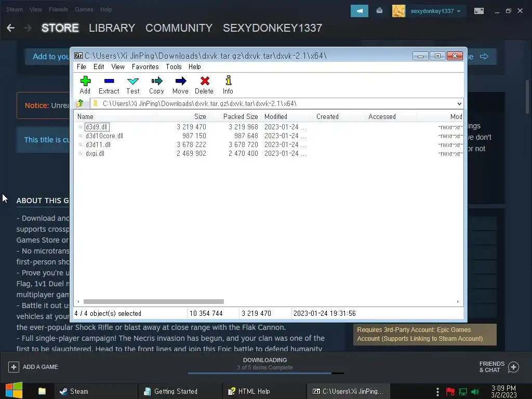
Task: Select the d3d10core.dll file row
Action: [269, 136]
